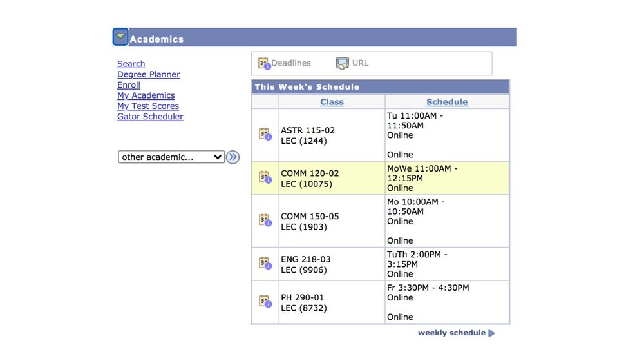Open deadlines icon for COMM 150-05
Image resolution: width=644 pixels, height=363 pixels.
[265, 220]
